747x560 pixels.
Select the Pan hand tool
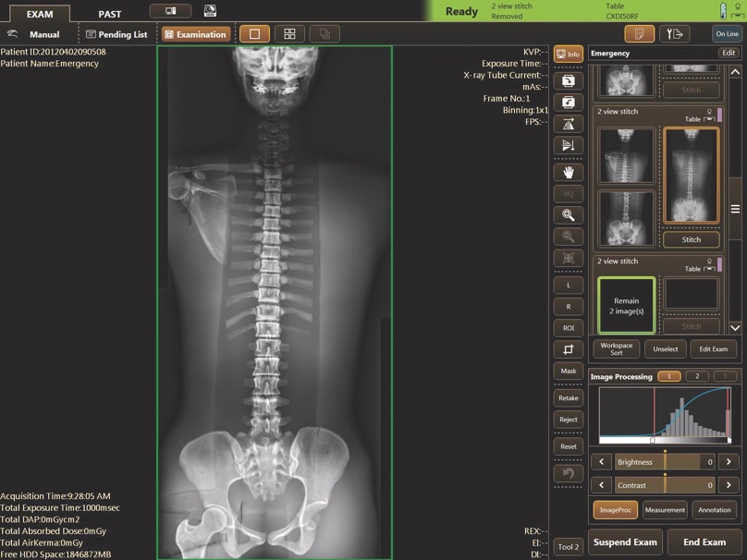pyautogui.click(x=568, y=172)
